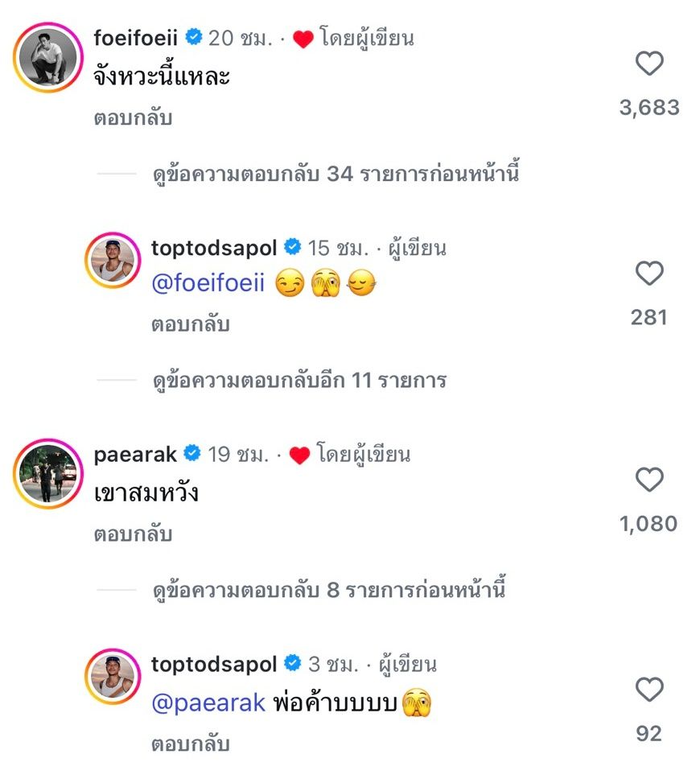
Task: Tap heart on toptodsapol's reply to paearak
Action: (x=649, y=690)
